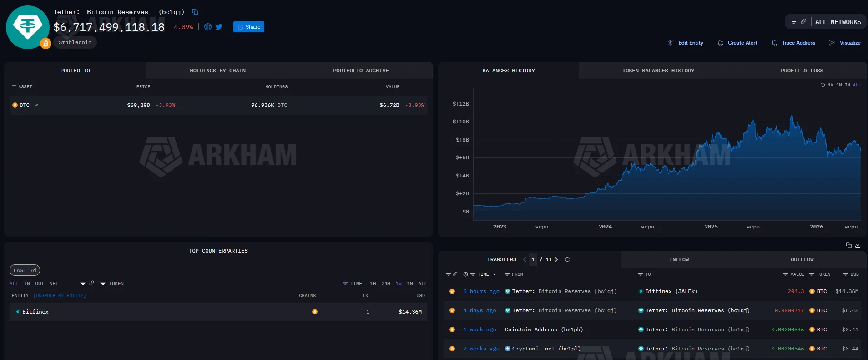Viewport: 868px width, 360px height.
Task: Select the BALANCES HISTORY tab
Action: pos(509,71)
